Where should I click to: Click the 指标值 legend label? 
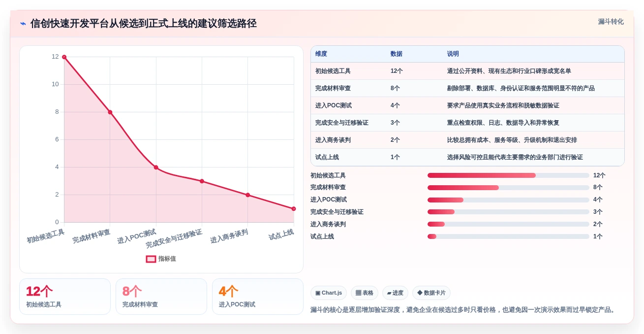(167, 259)
